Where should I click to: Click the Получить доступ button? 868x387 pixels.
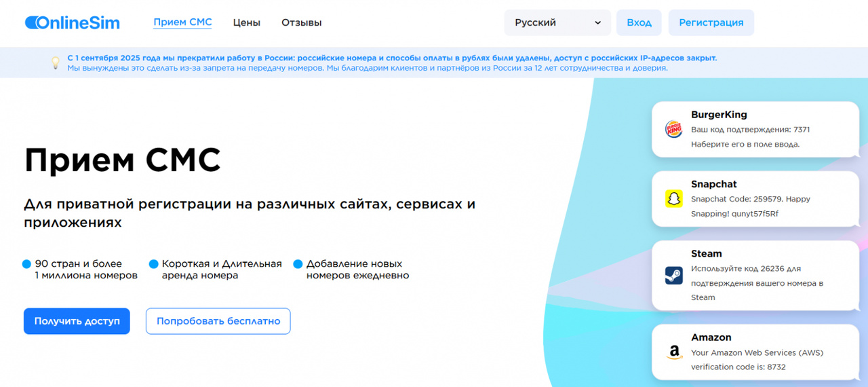pos(77,321)
